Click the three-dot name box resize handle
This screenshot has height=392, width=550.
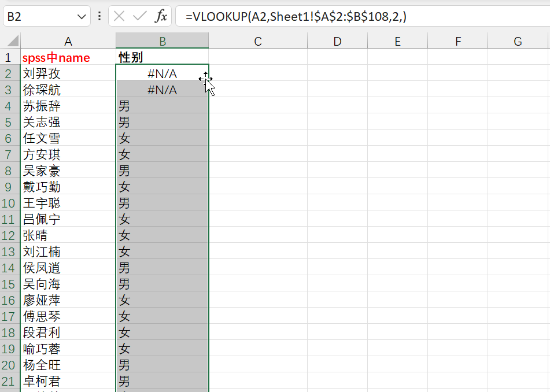(x=99, y=16)
